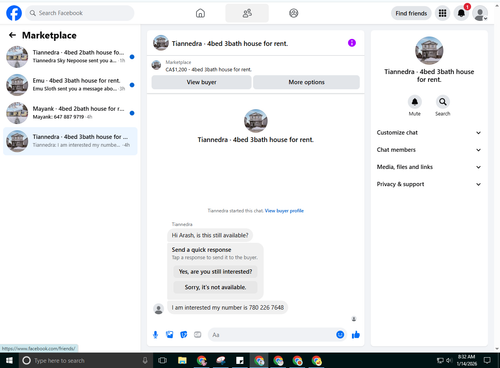Open Task View on taskbar
Viewport: 500px width, 368px height.
[162, 360]
